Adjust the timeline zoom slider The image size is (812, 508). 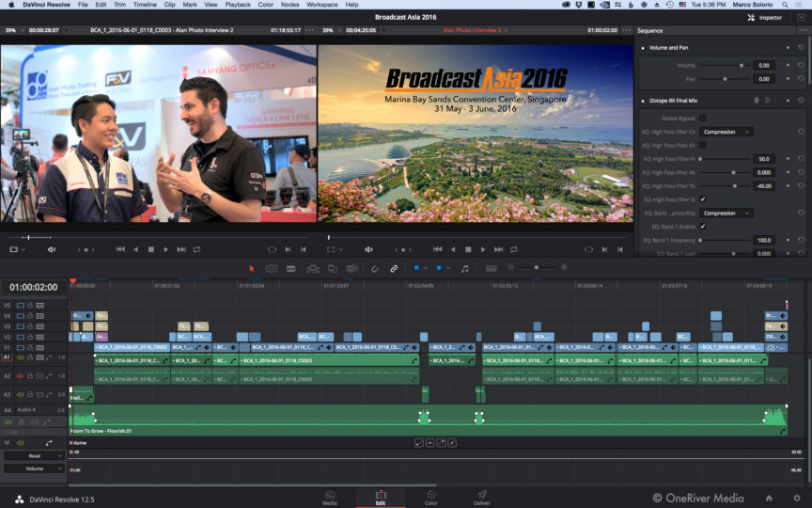point(538,267)
